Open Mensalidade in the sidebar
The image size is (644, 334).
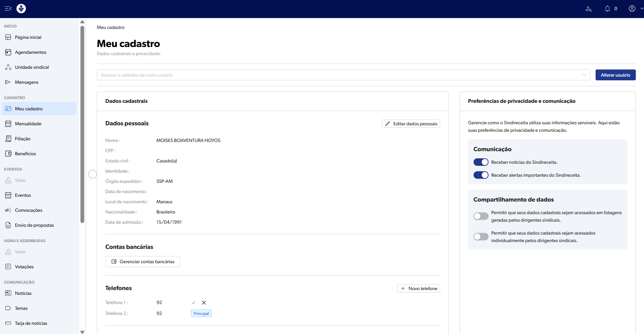coord(28,124)
